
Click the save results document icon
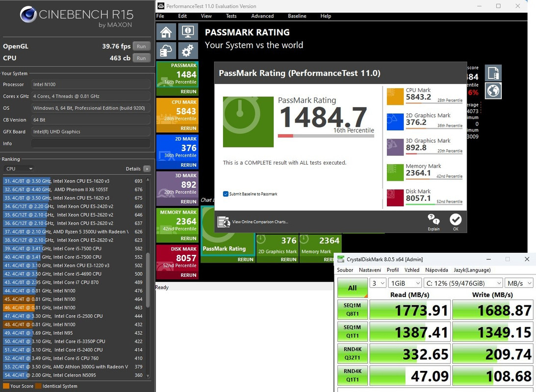[x=493, y=73]
